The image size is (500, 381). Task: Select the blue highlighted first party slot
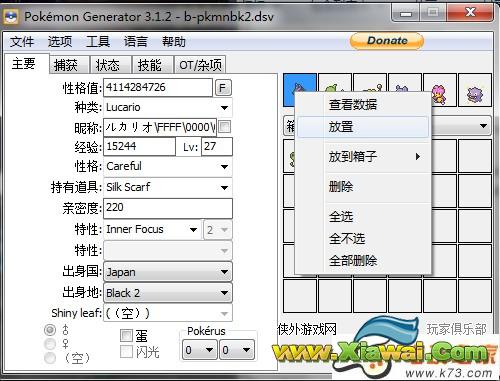pos(300,90)
